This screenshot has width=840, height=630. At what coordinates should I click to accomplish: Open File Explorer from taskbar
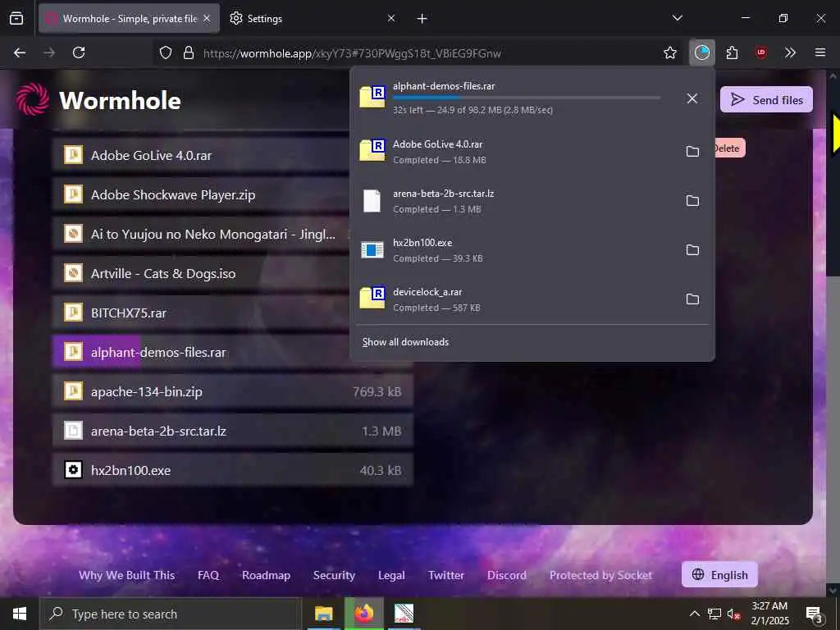point(323,614)
